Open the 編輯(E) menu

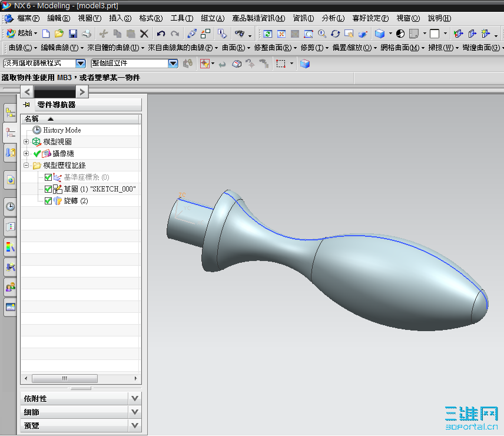(x=58, y=18)
